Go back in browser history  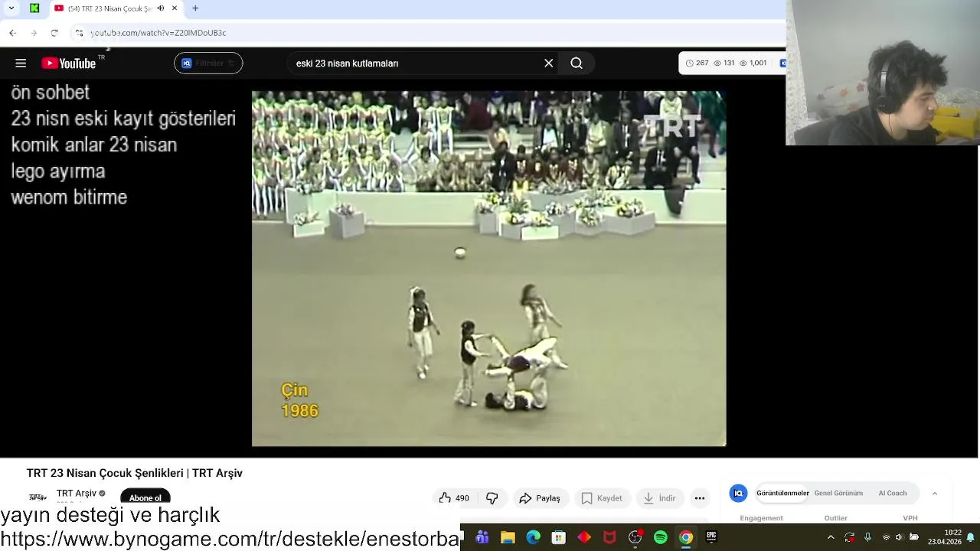(12, 33)
